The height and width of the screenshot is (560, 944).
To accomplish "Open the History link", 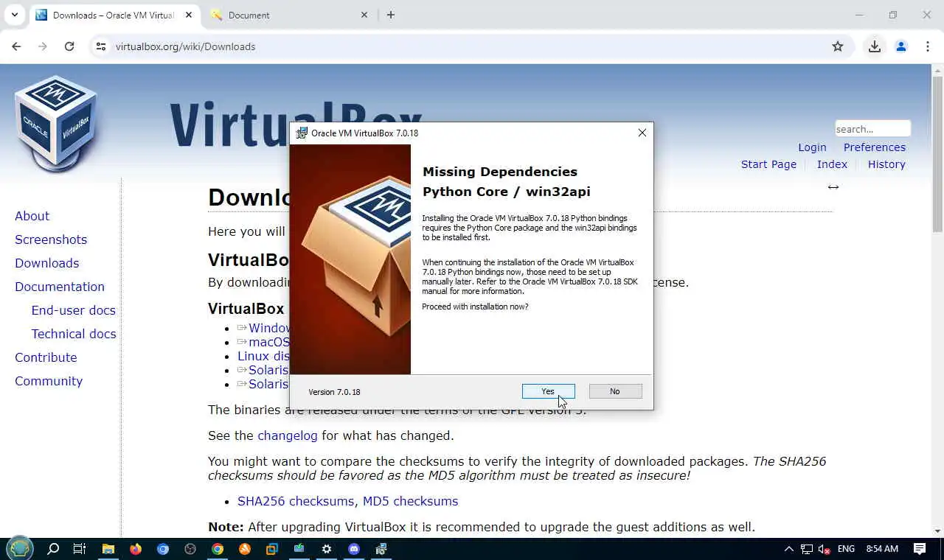I will 886,164.
